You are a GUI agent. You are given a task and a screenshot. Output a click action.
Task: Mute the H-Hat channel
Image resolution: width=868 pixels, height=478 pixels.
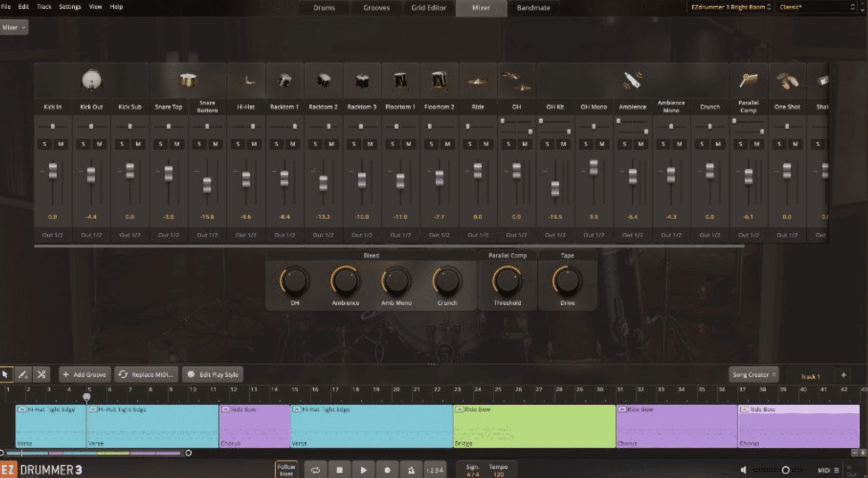[254, 144]
